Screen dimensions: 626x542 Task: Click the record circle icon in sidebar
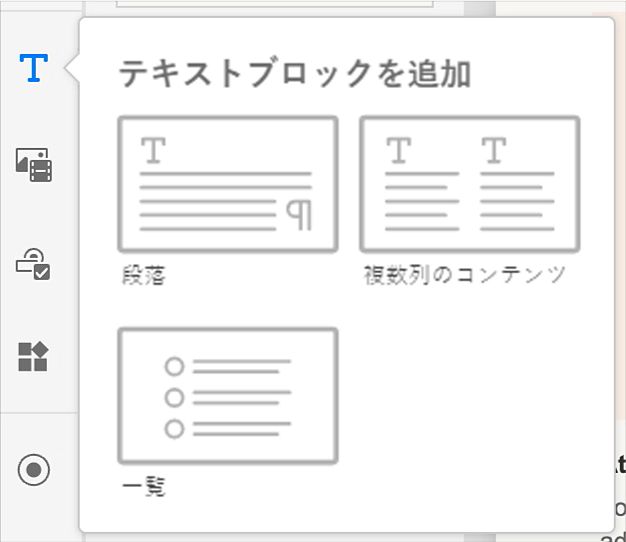(x=34, y=469)
